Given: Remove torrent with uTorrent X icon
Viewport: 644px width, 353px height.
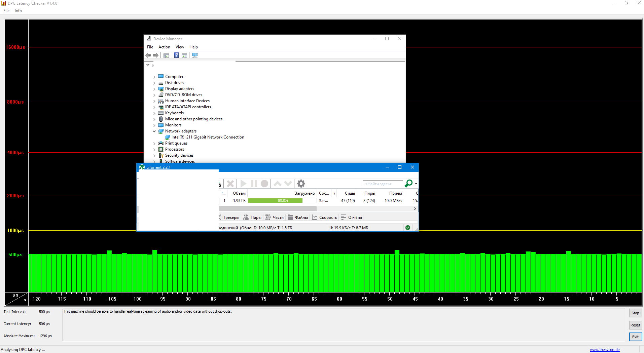Looking at the screenshot, I should 230,184.
